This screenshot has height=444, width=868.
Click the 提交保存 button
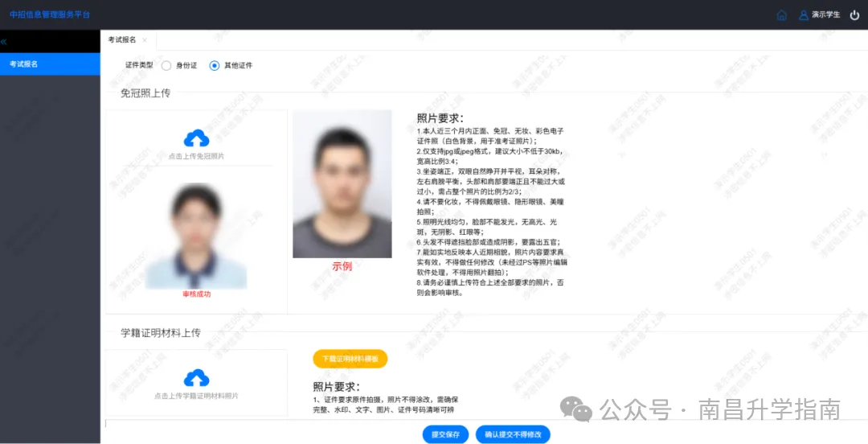click(445, 434)
